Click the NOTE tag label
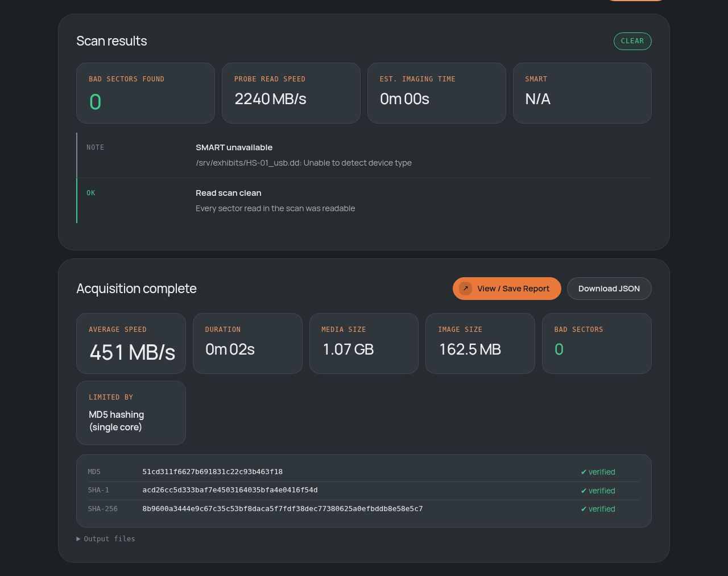 tap(95, 147)
